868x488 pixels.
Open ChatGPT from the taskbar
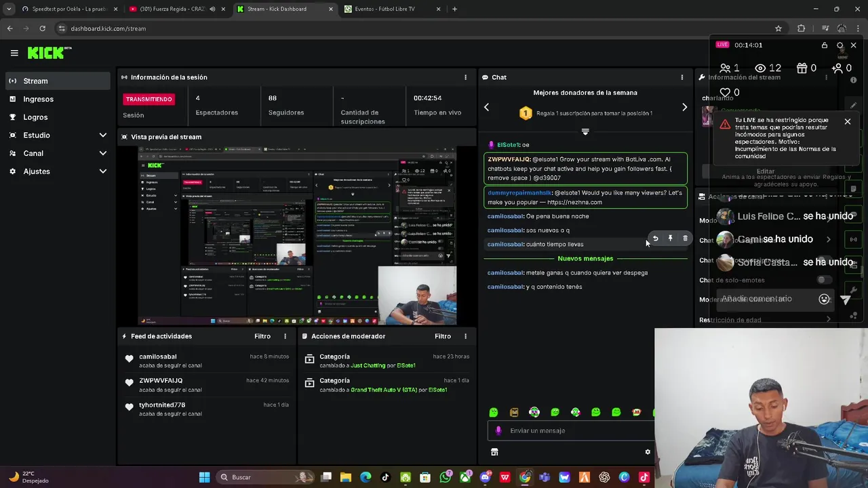[x=604, y=477]
